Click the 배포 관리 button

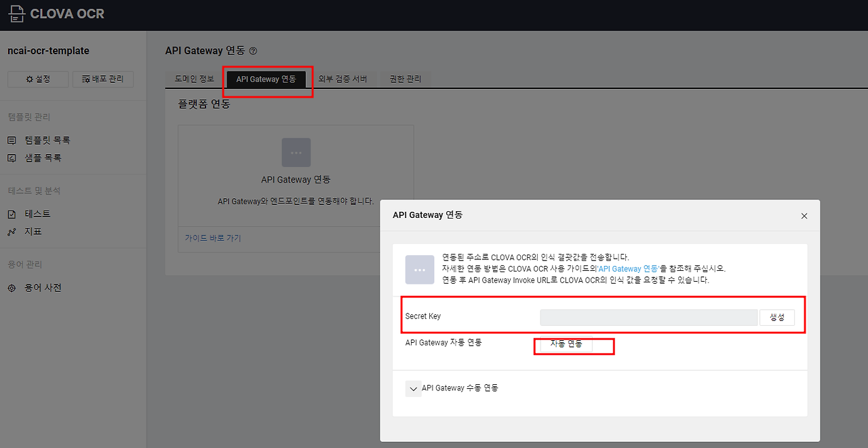tap(103, 79)
